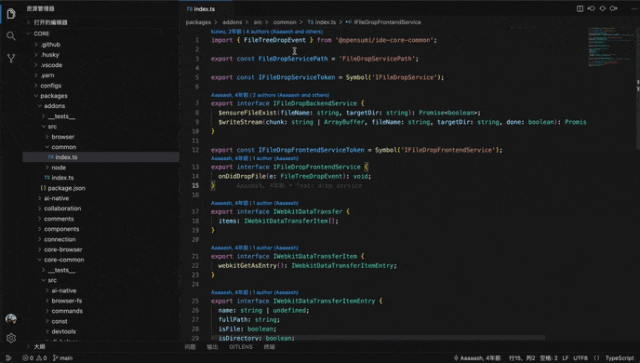Click the code lens above IWebkitDataTransferItemEntry
Viewport: 640px width, 363px height.
pyautogui.click(x=255, y=292)
